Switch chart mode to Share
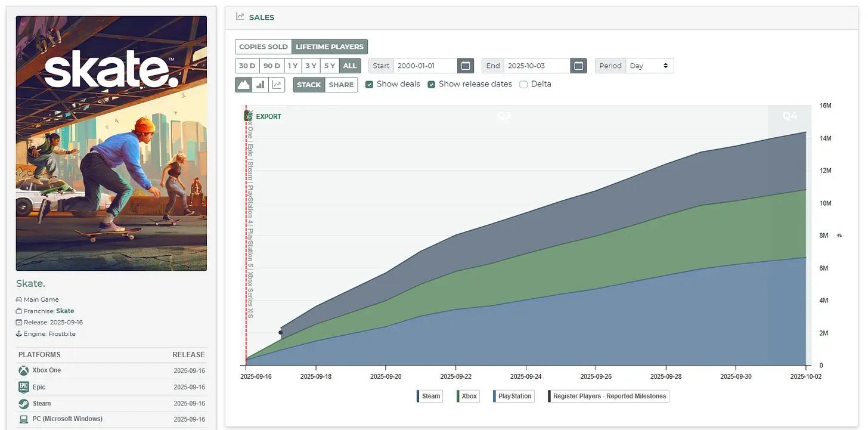 pyautogui.click(x=341, y=85)
